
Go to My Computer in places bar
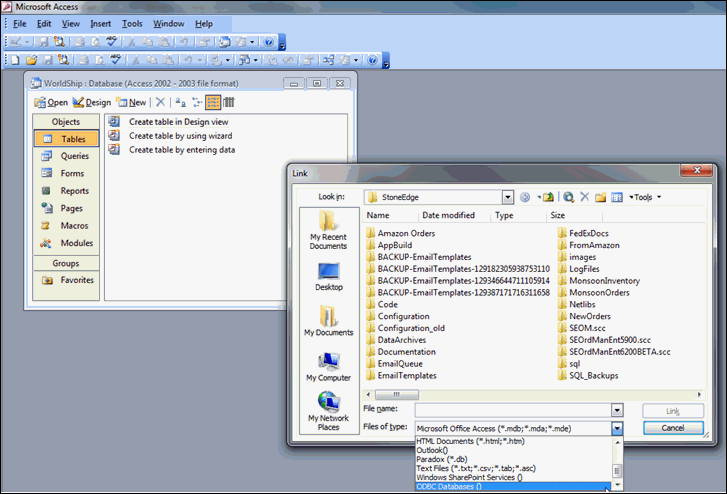[x=328, y=367]
